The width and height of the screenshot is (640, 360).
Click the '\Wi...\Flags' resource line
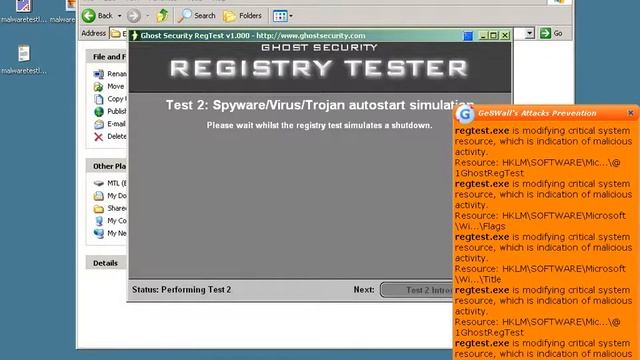coord(480,226)
